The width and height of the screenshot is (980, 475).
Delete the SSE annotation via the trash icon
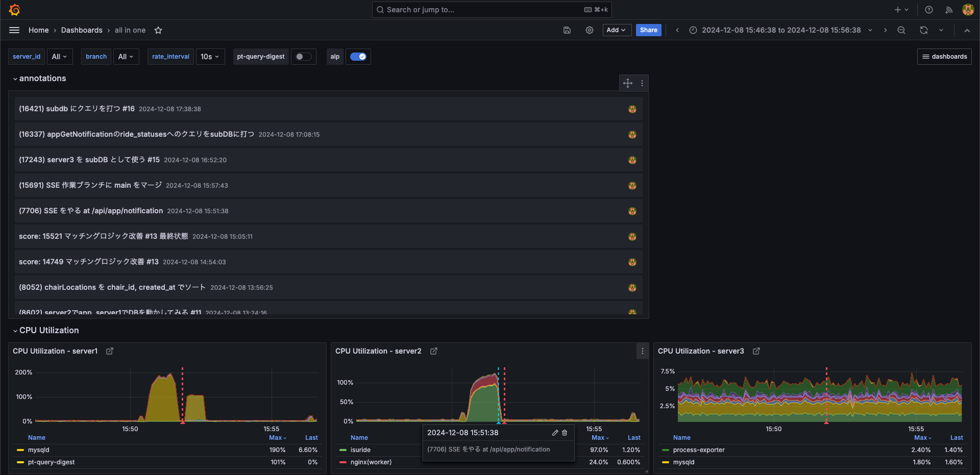tap(565, 433)
